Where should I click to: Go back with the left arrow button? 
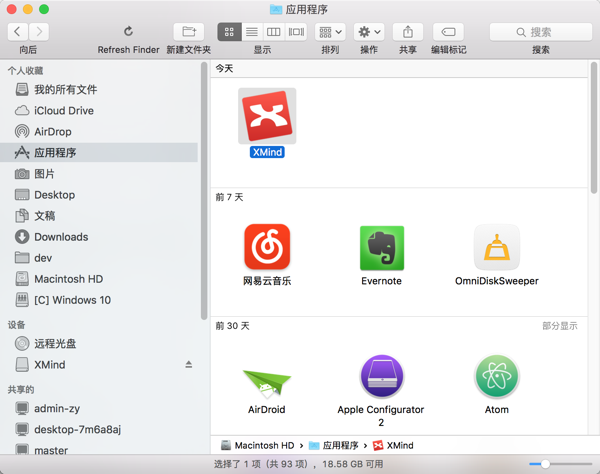(x=18, y=31)
